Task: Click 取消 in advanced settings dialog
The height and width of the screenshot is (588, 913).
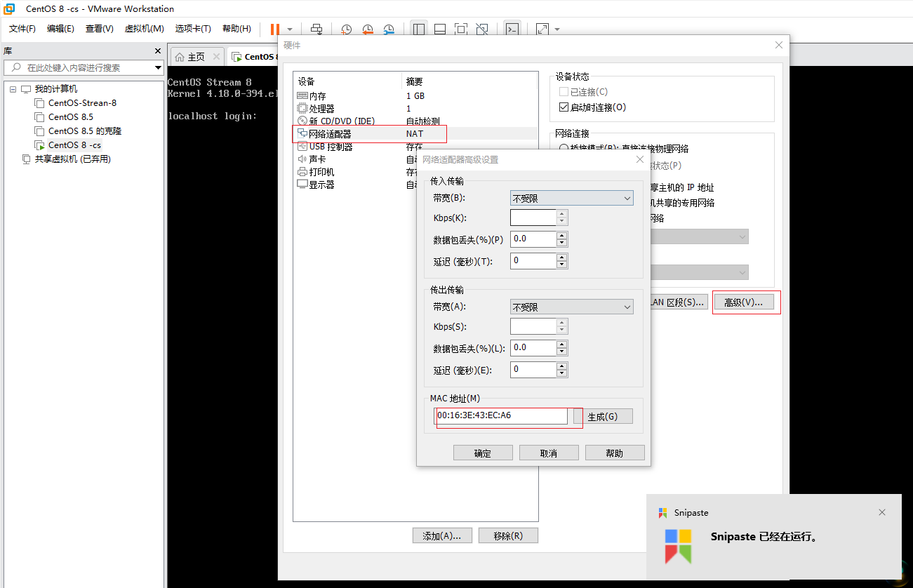Action: click(549, 453)
